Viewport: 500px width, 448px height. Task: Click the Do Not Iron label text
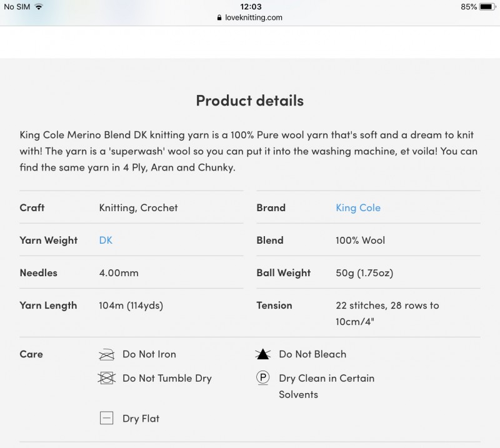pos(149,354)
